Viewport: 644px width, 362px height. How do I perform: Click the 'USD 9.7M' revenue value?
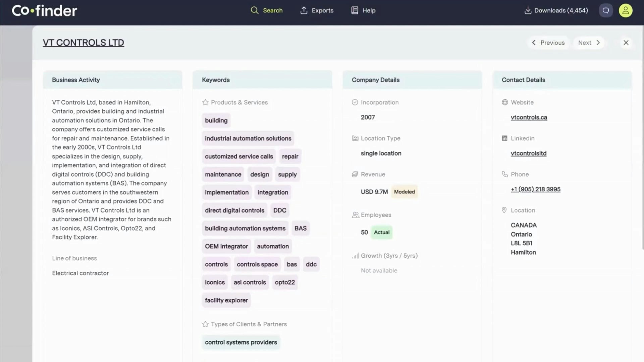[x=374, y=192]
